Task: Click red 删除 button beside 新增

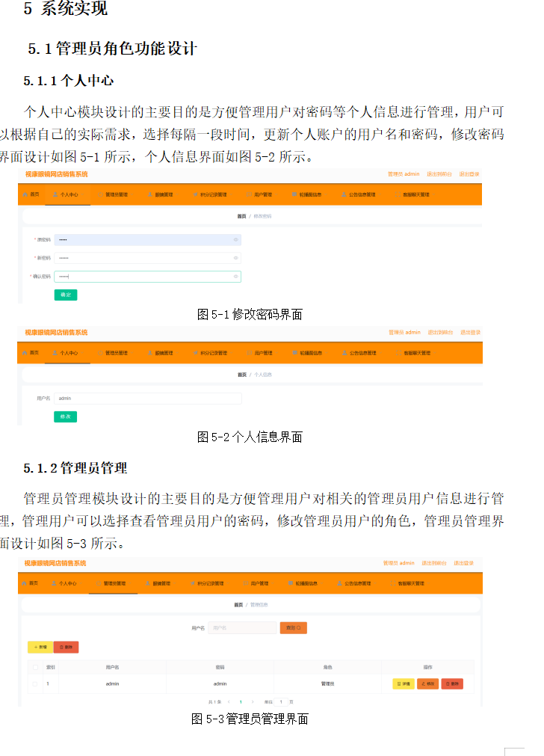Action: point(66,648)
